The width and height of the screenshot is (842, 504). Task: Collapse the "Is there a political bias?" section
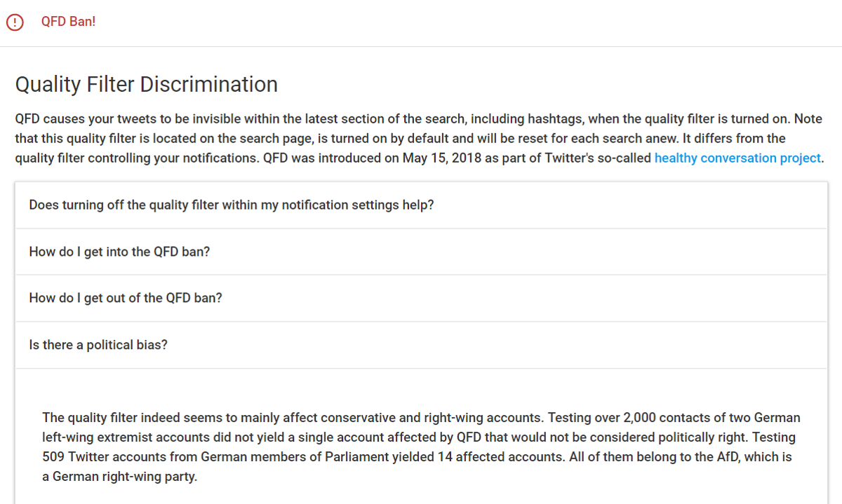pyautogui.click(x=421, y=345)
